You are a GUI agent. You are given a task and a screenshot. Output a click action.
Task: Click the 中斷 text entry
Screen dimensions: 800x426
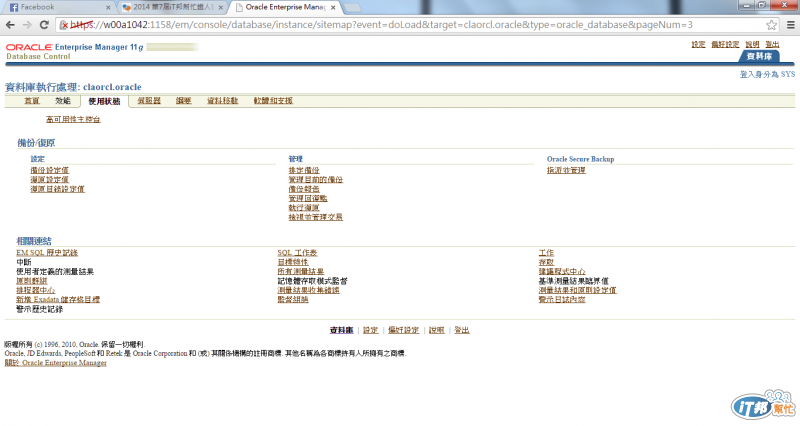(x=24, y=262)
